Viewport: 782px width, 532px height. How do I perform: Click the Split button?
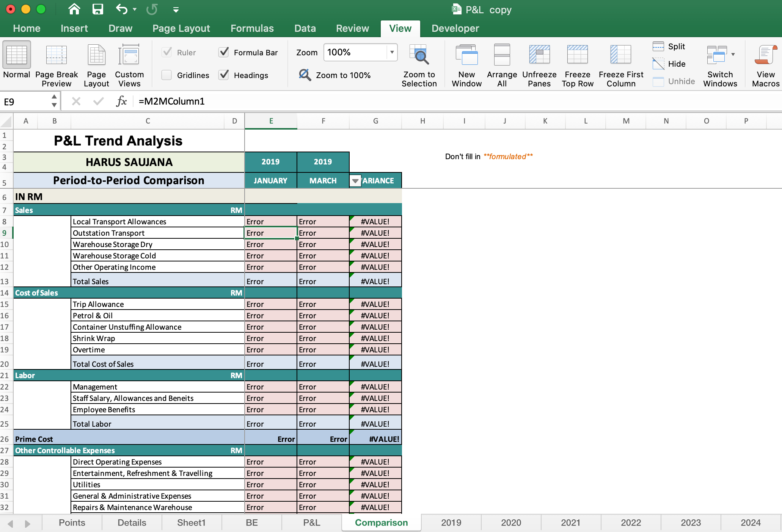point(669,46)
